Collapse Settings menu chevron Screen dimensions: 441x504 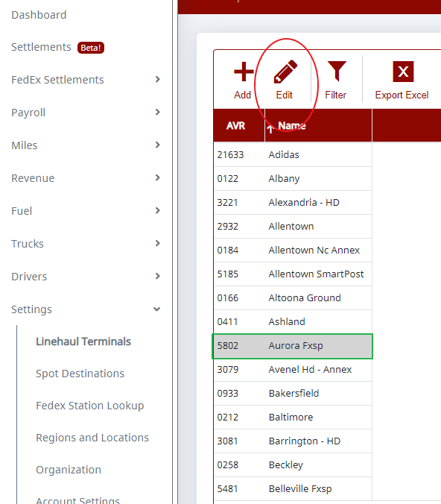click(x=156, y=309)
